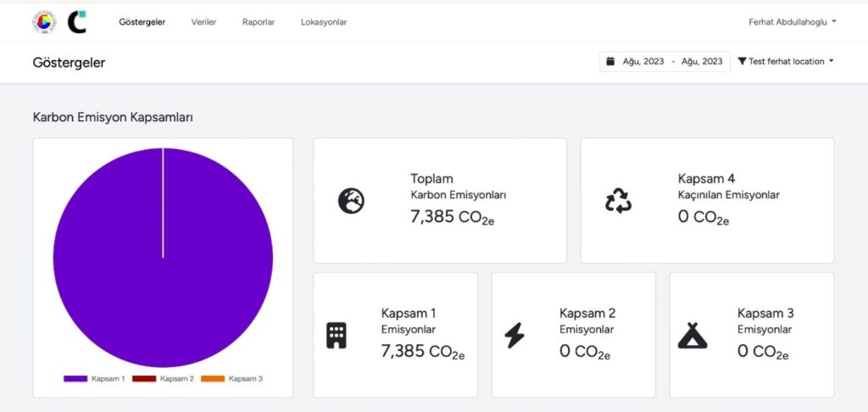Click the Kaçınılan Emisyonlar label
Image resolution: width=868 pixels, height=412 pixels.
[x=728, y=195]
